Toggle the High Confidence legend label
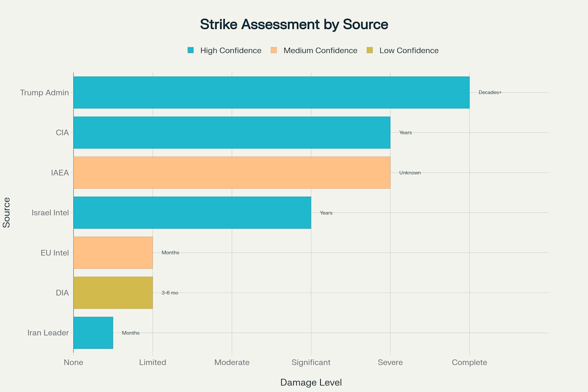588x392 pixels. [231, 51]
